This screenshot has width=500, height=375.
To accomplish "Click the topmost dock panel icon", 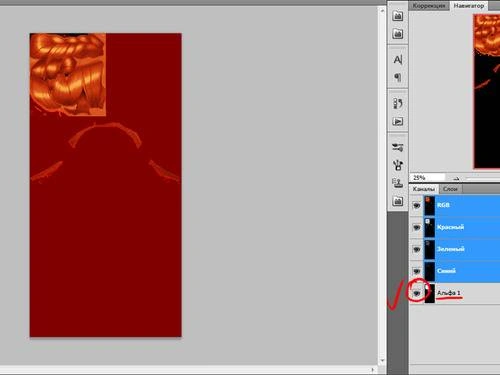I will 398,16.
